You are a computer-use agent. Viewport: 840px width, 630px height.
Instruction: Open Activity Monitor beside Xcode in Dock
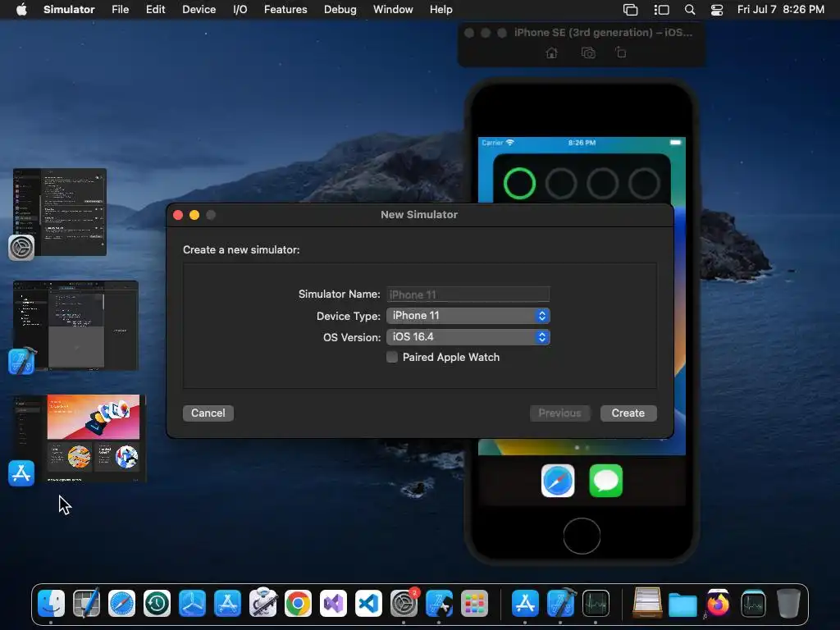[596, 604]
